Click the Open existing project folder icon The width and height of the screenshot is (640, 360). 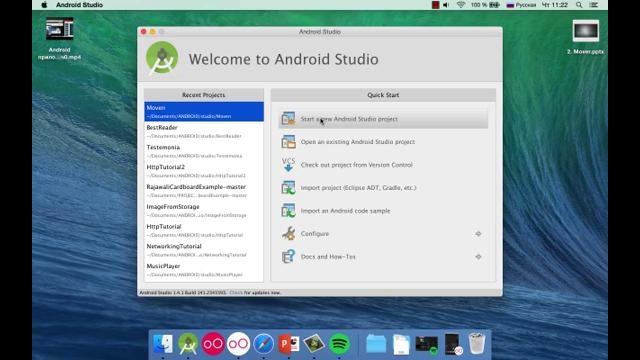pyautogui.click(x=288, y=142)
